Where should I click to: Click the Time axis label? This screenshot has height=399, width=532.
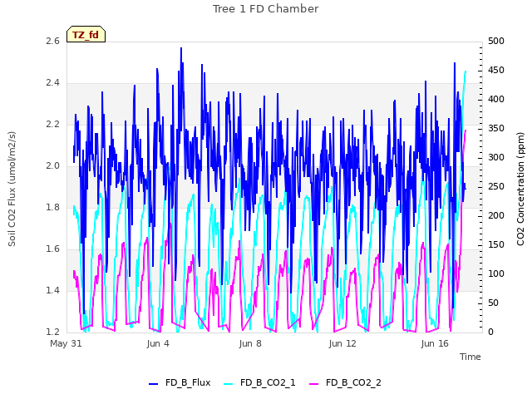pos(470,357)
